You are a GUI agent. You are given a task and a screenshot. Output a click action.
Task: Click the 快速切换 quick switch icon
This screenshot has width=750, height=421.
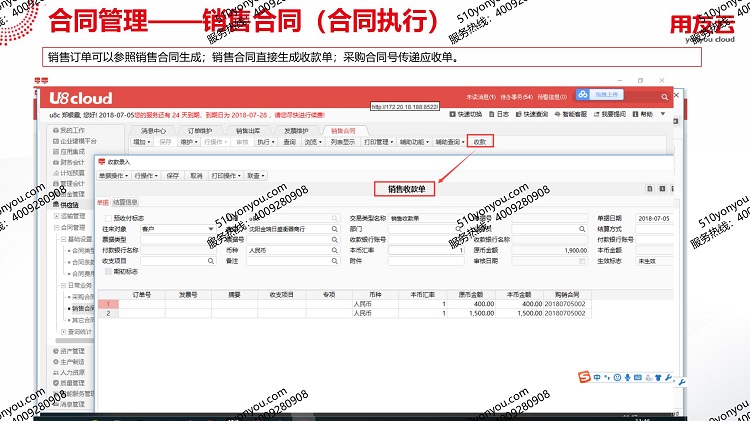467,115
